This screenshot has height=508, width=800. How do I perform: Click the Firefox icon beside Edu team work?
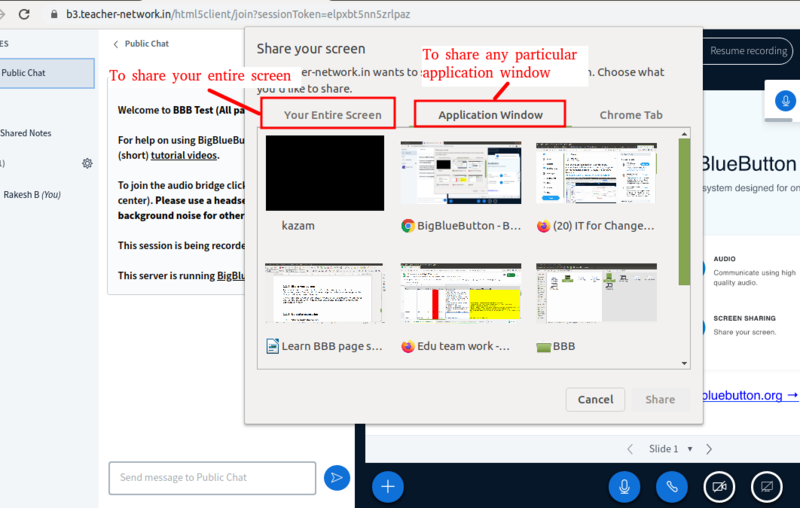pos(408,346)
